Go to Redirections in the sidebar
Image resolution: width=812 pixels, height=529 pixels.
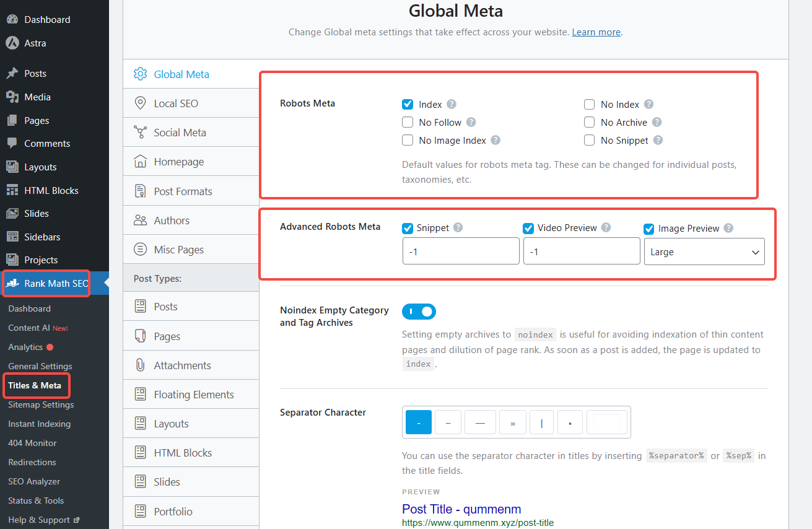(32, 462)
